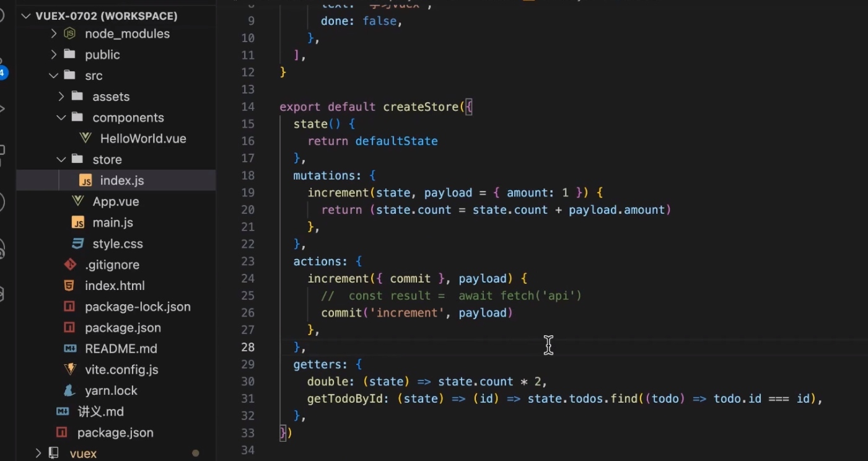Viewport: 868px width, 461px height.
Task: Open index.html via its HTML5 icon
Action: coord(70,286)
